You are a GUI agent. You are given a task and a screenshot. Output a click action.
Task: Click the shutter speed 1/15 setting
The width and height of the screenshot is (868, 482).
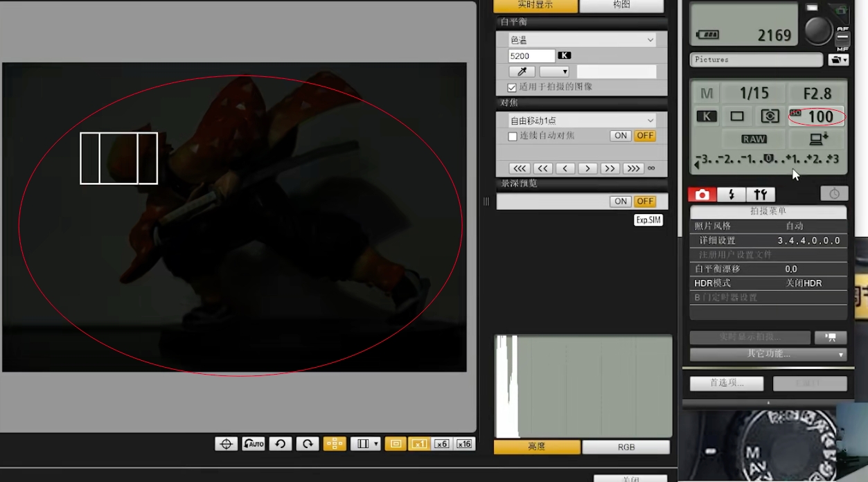(754, 93)
